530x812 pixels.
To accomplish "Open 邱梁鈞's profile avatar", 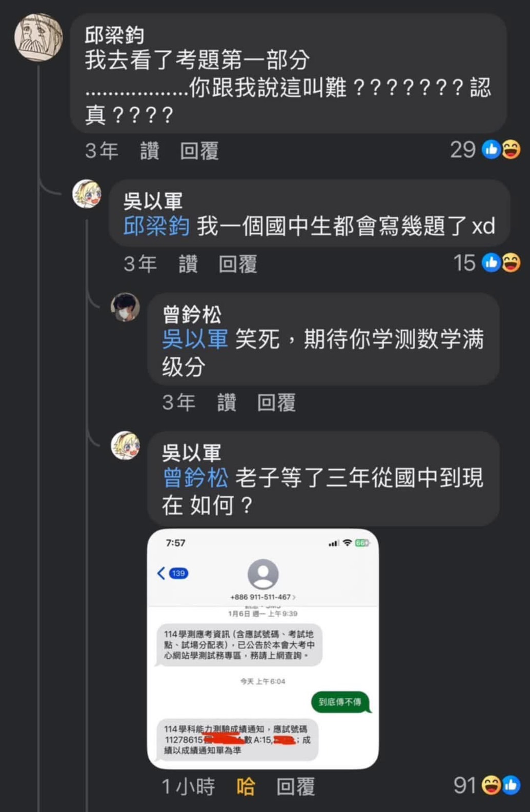I will (x=38, y=37).
